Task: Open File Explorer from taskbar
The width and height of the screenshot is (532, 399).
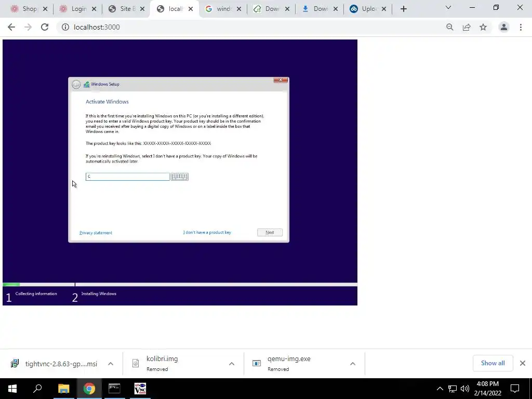Action: coord(63,389)
